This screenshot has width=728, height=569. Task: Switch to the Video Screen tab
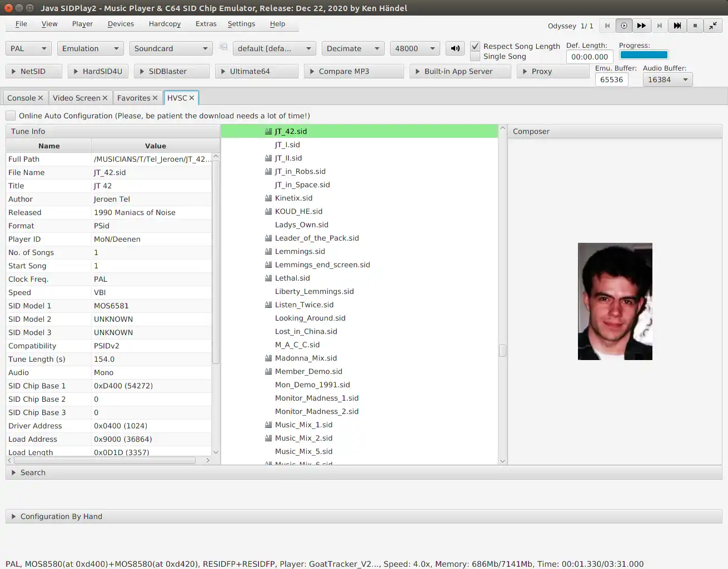coord(77,97)
